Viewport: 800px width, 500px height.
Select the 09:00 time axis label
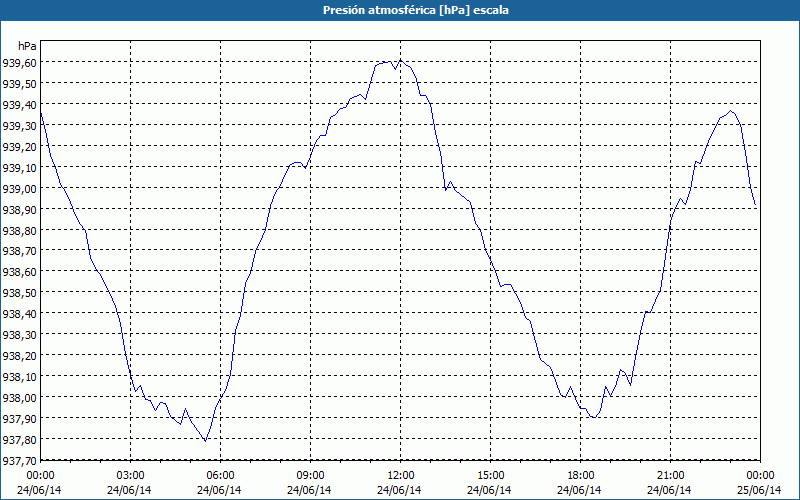pyautogui.click(x=310, y=476)
